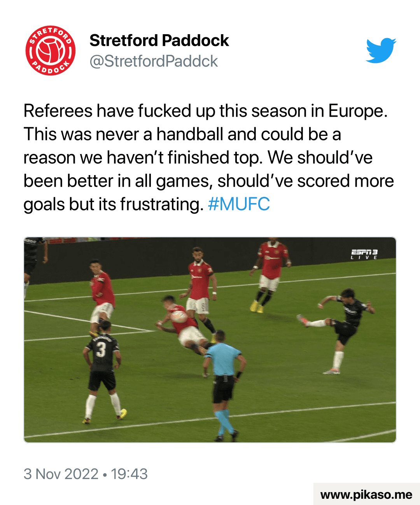420x505 pixels.
Task: Click the word 'Europe' in tweet text
Action: 358,111
